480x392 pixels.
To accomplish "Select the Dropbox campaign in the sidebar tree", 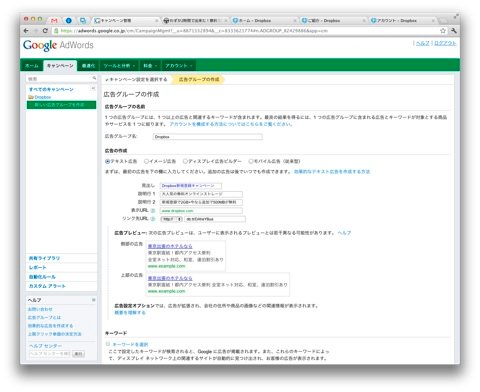I will (43, 97).
